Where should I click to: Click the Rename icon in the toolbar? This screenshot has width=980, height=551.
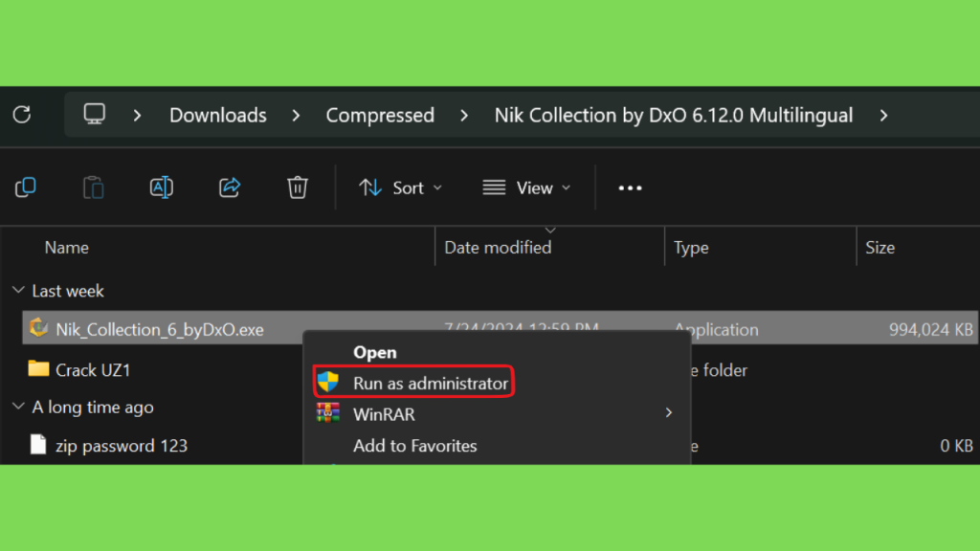point(161,187)
